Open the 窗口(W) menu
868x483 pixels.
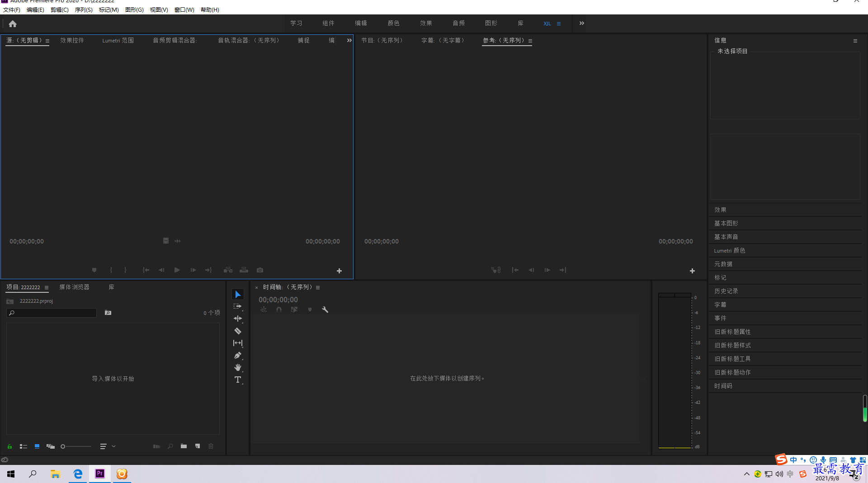coord(184,9)
